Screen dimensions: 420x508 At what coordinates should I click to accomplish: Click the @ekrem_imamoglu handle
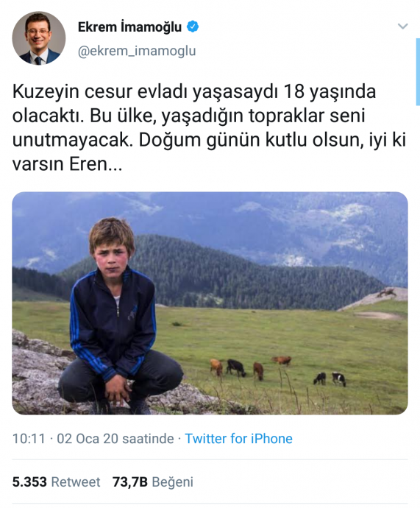tap(137, 51)
